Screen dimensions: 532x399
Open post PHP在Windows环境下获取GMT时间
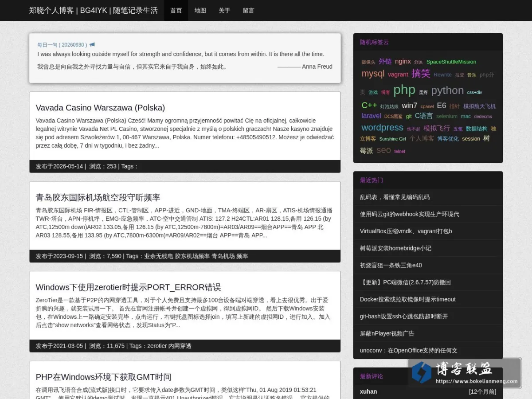pos(103,377)
